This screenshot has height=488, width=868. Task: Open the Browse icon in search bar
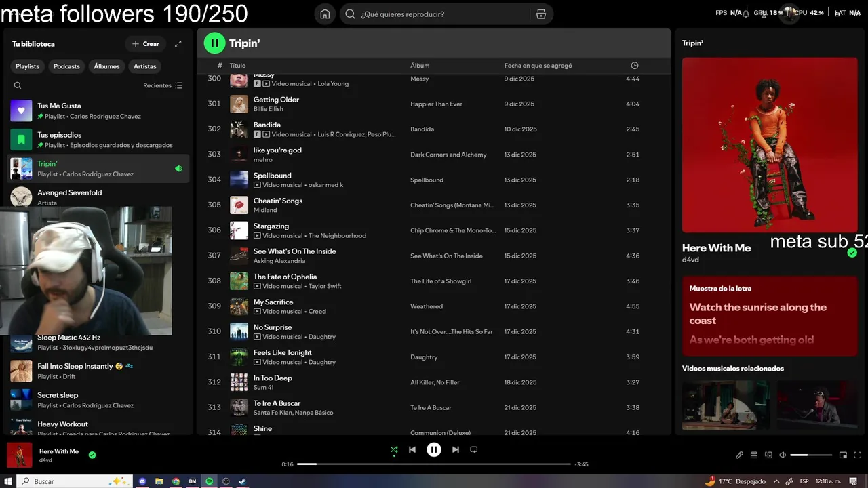(x=540, y=14)
